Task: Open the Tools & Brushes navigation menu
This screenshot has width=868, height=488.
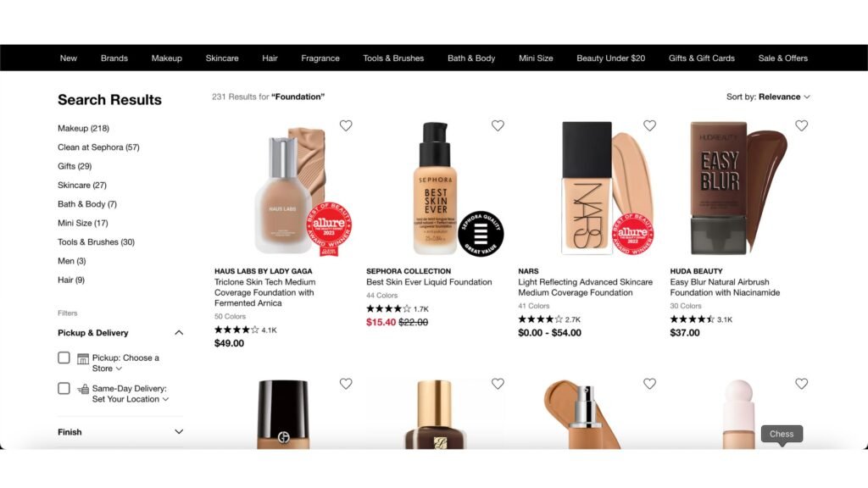Action: click(393, 58)
